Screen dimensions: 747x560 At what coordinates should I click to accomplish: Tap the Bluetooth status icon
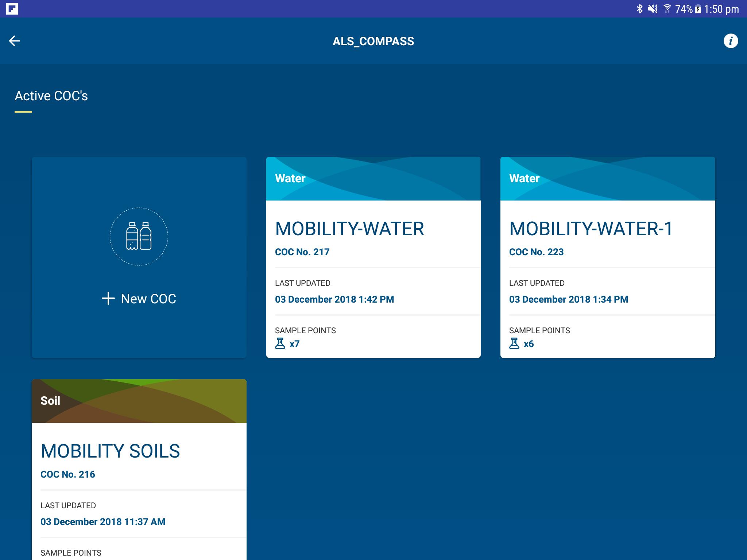[x=639, y=9]
